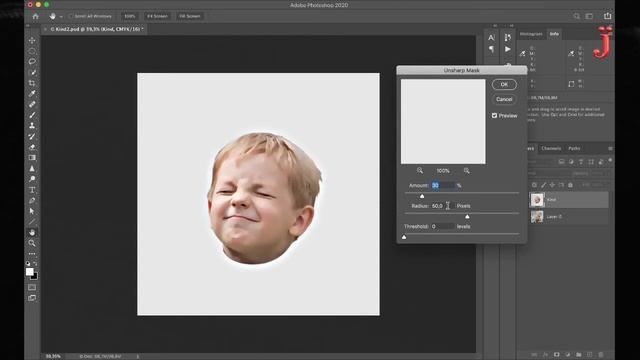640x360 pixels.
Task: Open the Edit Toolbar three-dots icon
Action: point(32,253)
